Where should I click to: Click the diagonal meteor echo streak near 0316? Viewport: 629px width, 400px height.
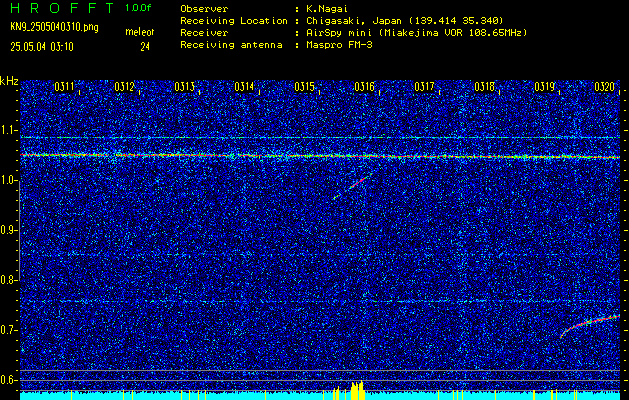click(352, 186)
